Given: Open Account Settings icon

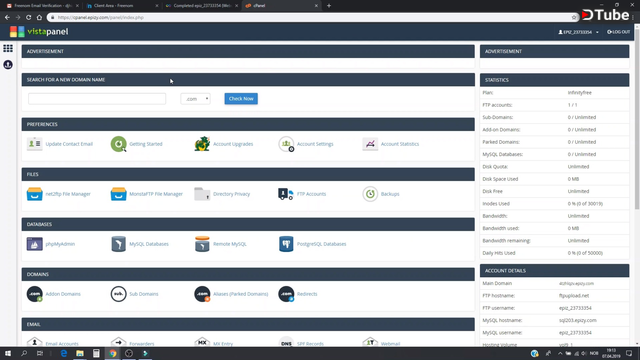Looking at the screenshot, I should point(286,144).
